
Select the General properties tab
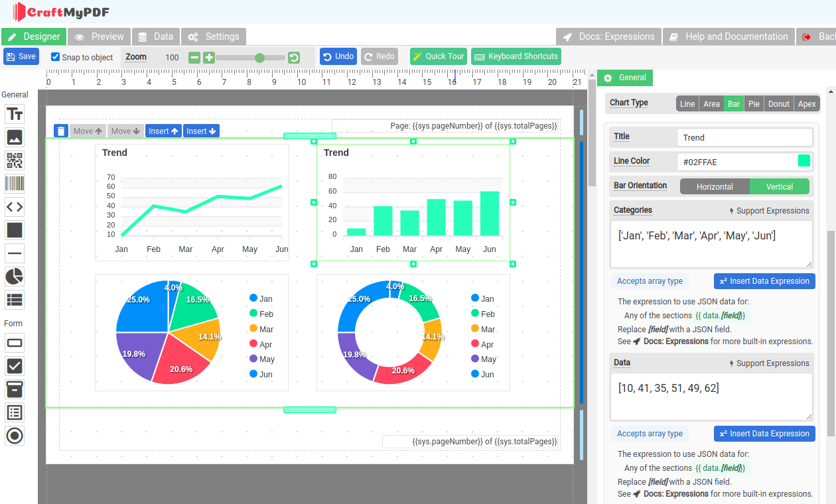625,78
